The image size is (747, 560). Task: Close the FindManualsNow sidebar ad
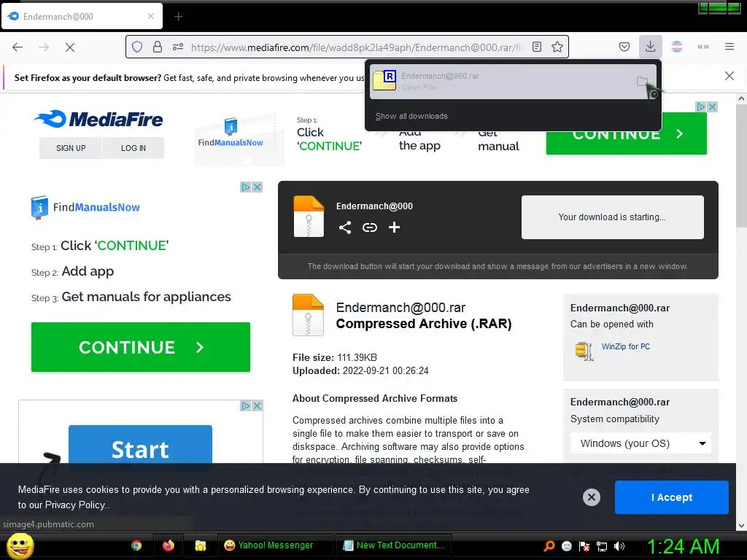click(258, 187)
